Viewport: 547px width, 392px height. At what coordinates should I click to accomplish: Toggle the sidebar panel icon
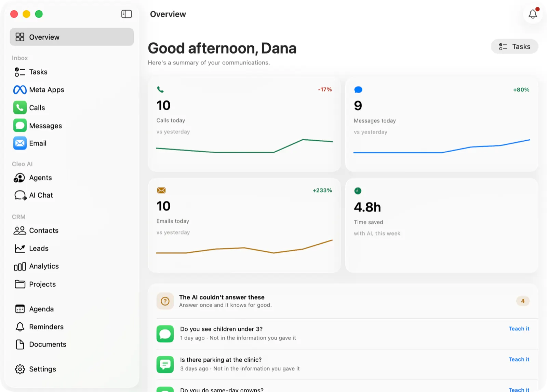126,14
